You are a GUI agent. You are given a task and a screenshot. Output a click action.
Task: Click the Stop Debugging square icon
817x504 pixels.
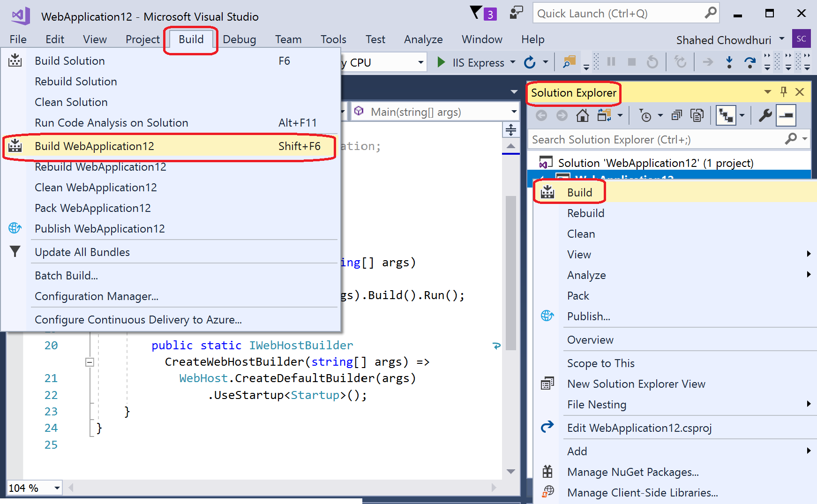tap(631, 62)
